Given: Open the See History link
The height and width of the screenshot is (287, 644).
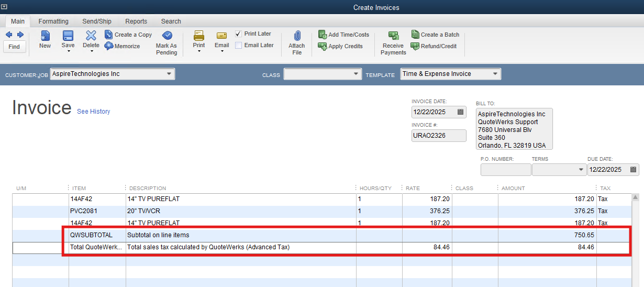Looking at the screenshot, I should point(93,112).
